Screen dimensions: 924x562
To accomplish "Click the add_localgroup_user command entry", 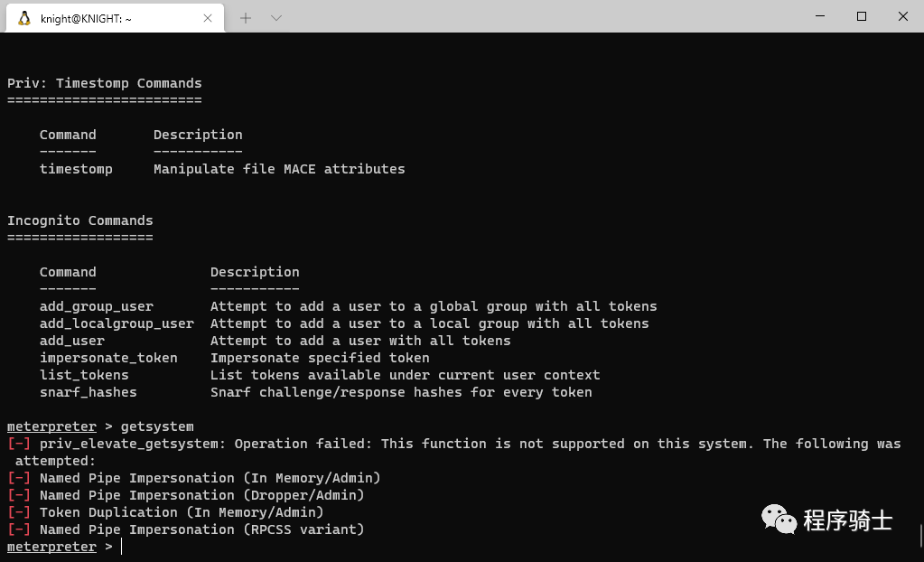I will (x=117, y=323).
